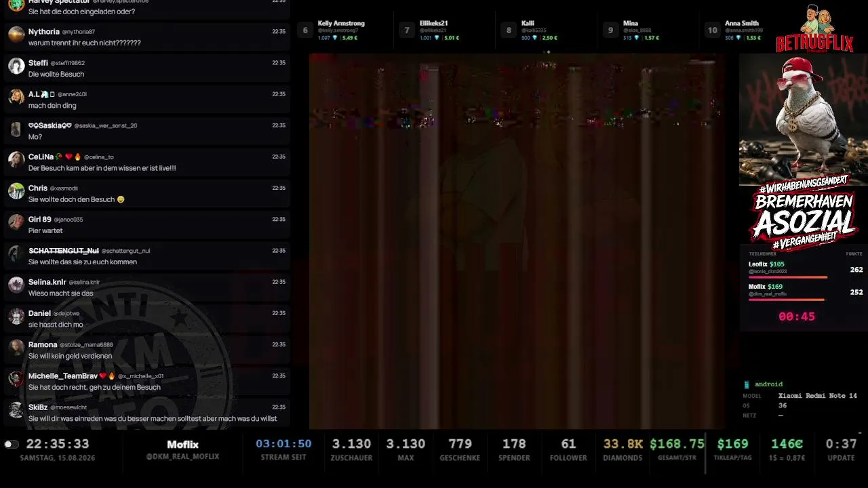Click SkiBz's chat avatar
The height and width of the screenshot is (488, 868).
click(16, 409)
